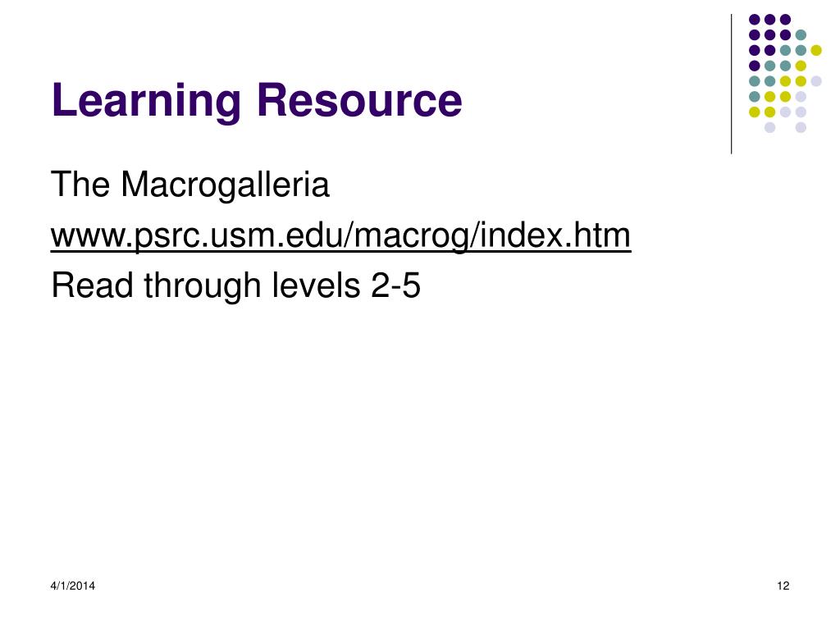Screen dimensions: 840x630
Task: Click the word Resource in the title
Action: pos(359,100)
